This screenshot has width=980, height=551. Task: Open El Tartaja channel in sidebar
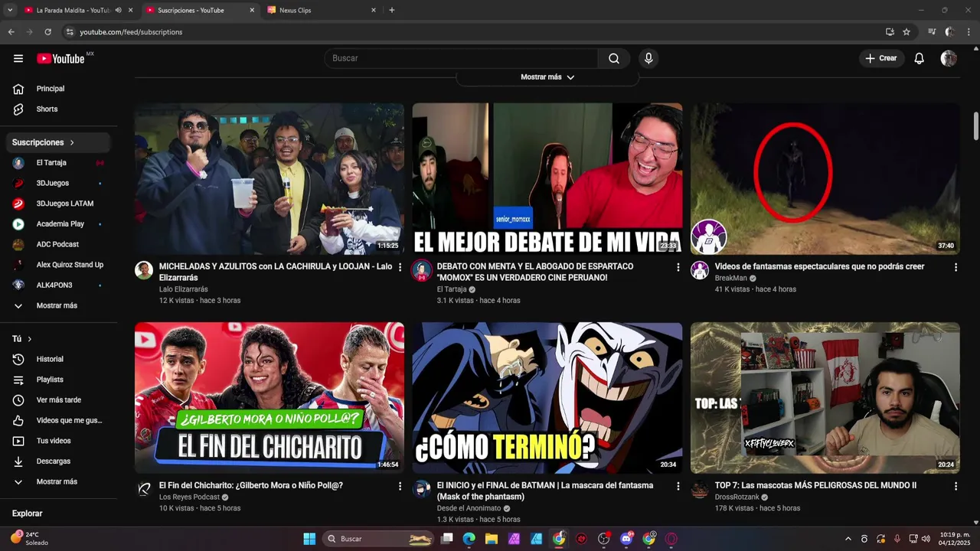coord(59,163)
